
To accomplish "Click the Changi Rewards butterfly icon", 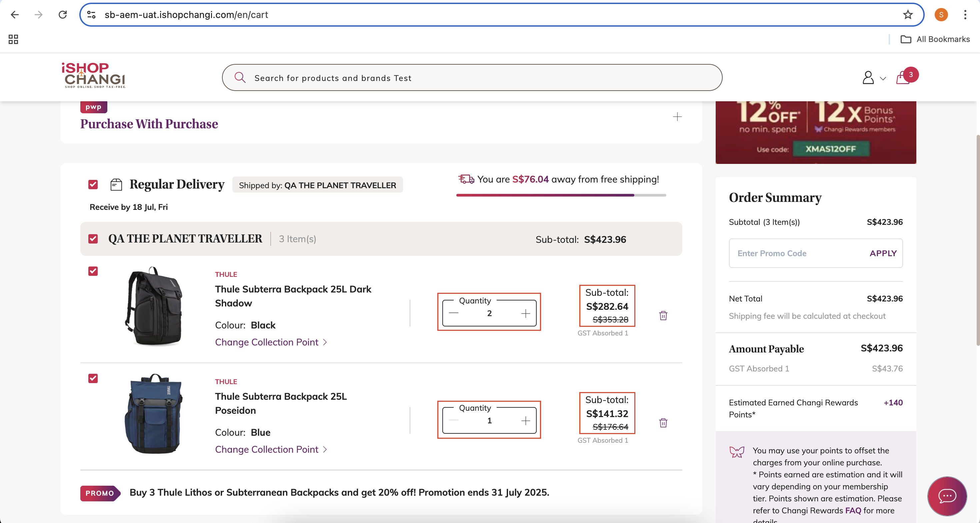I will (x=737, y=452).
